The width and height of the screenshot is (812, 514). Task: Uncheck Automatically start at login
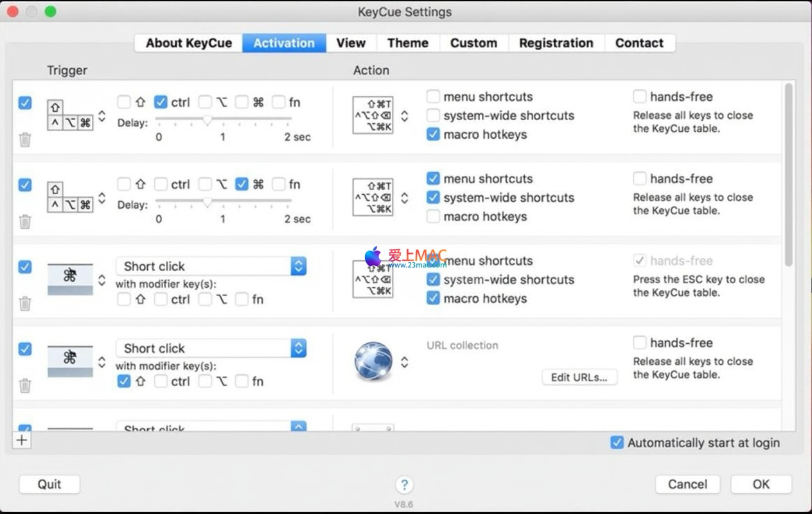(x=617, y=443)
